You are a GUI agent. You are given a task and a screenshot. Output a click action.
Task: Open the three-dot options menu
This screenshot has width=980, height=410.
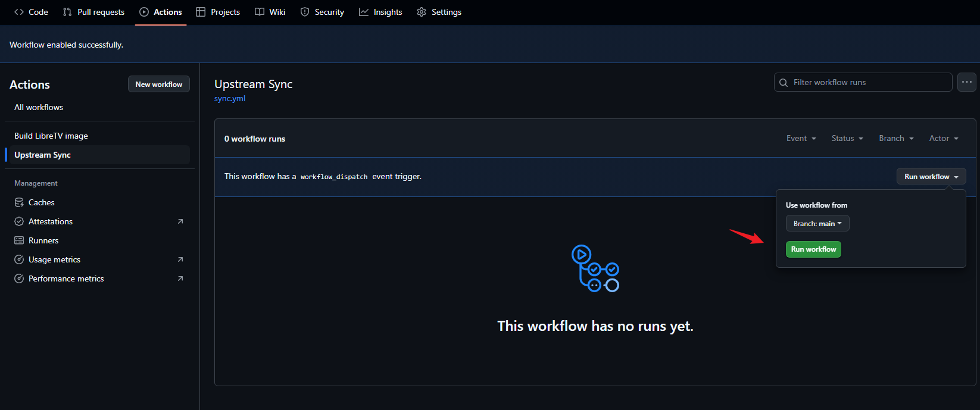(x=966, y=82)
